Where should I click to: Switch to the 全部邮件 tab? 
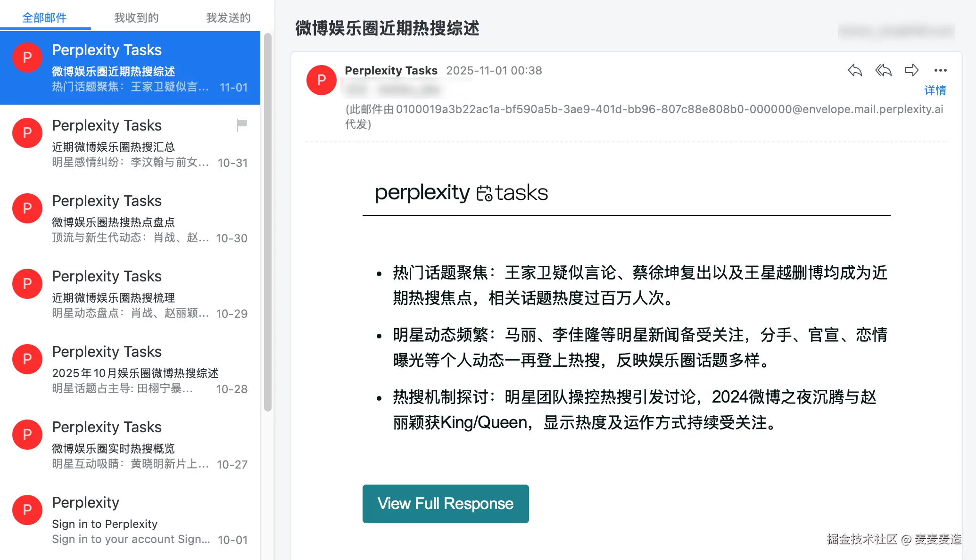click(45, 18)
